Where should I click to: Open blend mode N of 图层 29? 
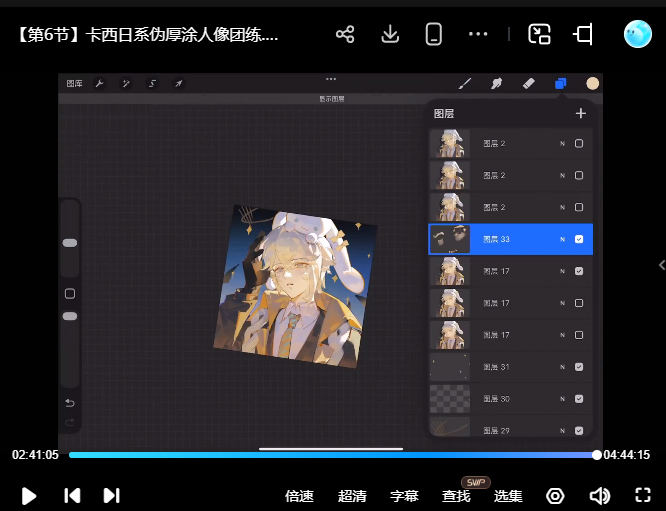pyautogui.click(x=562, y=431)
